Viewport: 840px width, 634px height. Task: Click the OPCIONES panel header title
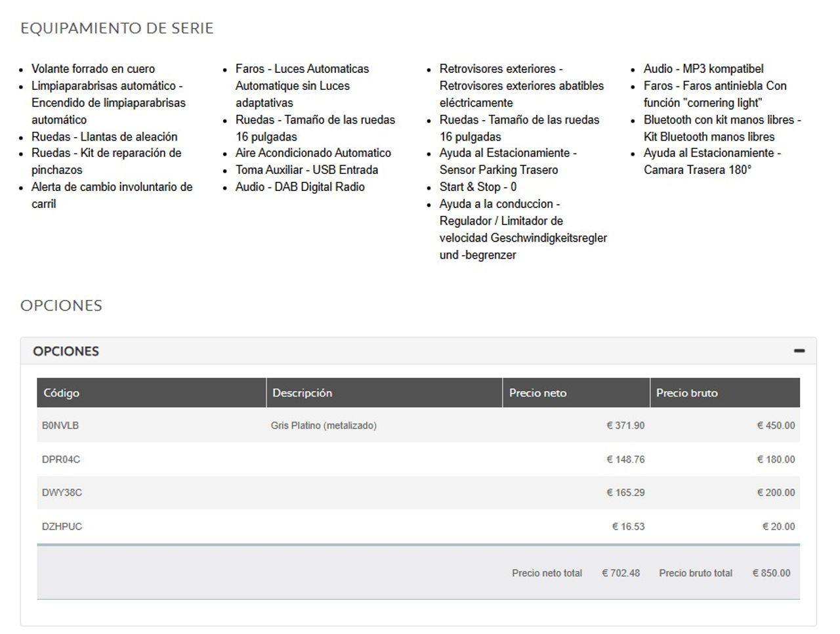(66, 351)
